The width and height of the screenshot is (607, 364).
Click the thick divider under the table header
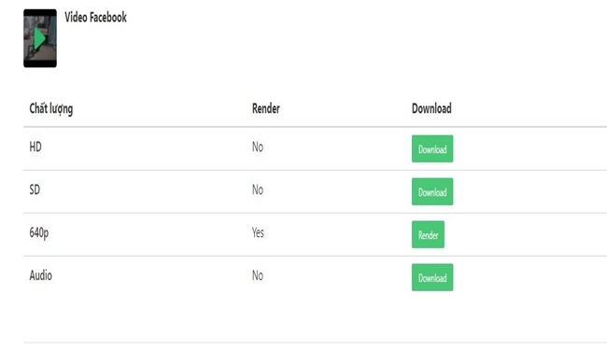[x=315, y=127]
